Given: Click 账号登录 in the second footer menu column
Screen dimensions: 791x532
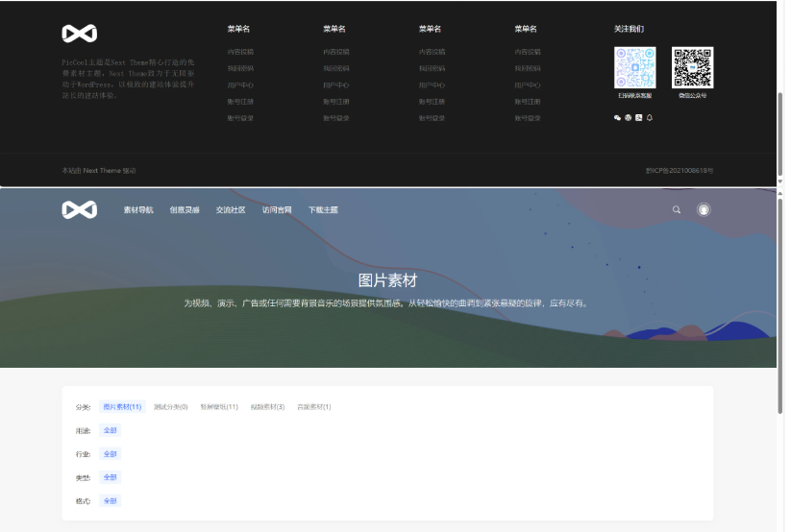Looking at the screenshot, I should pyautogui.click(x=336, y=118).
